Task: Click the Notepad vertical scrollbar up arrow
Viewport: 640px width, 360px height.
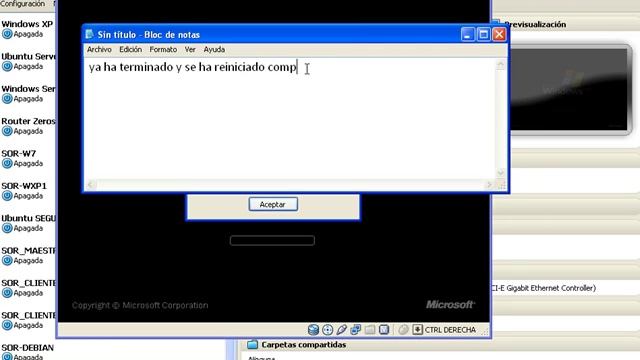Action: 501,65
